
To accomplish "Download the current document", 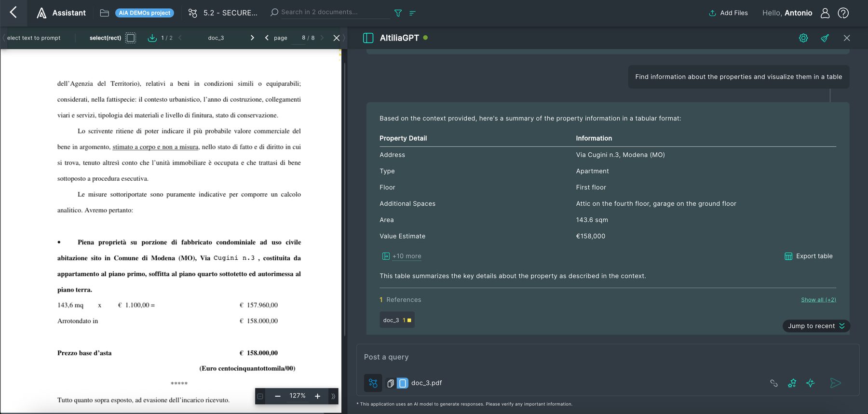I will [152, 38].
